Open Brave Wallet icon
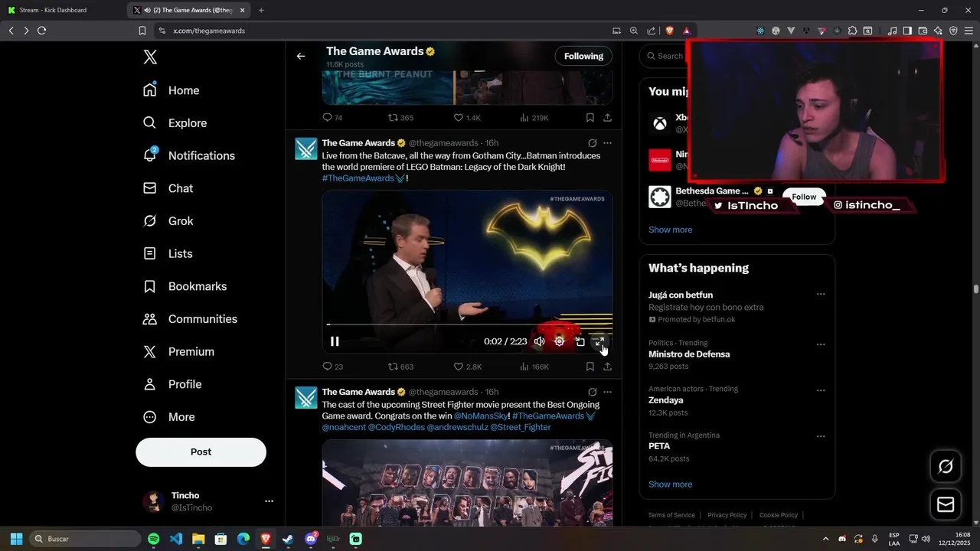This screenshot has width=980, height=551. [x=923, y=31]
